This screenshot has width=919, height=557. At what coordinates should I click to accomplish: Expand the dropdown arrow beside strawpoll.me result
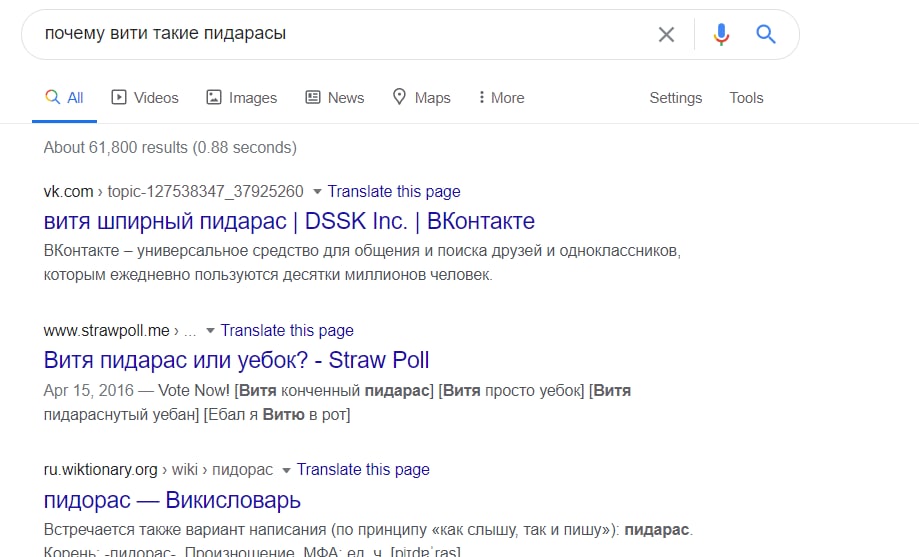210,331
